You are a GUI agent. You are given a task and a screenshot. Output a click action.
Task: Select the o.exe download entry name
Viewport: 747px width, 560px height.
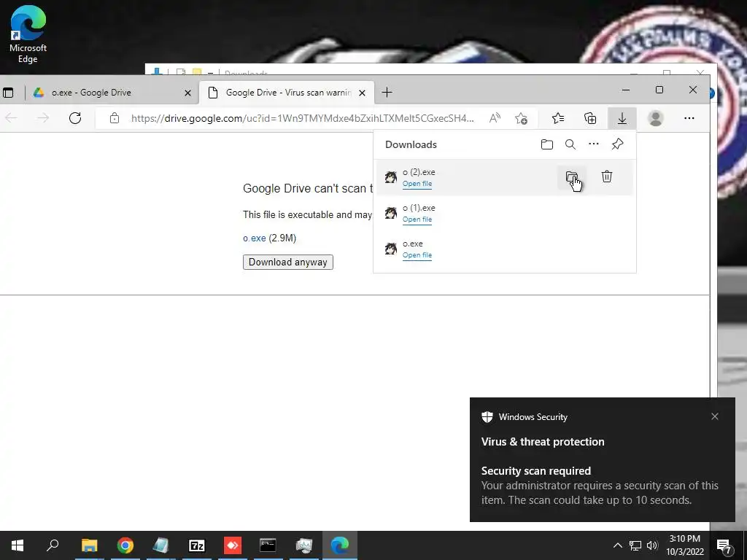click(413, 244)
